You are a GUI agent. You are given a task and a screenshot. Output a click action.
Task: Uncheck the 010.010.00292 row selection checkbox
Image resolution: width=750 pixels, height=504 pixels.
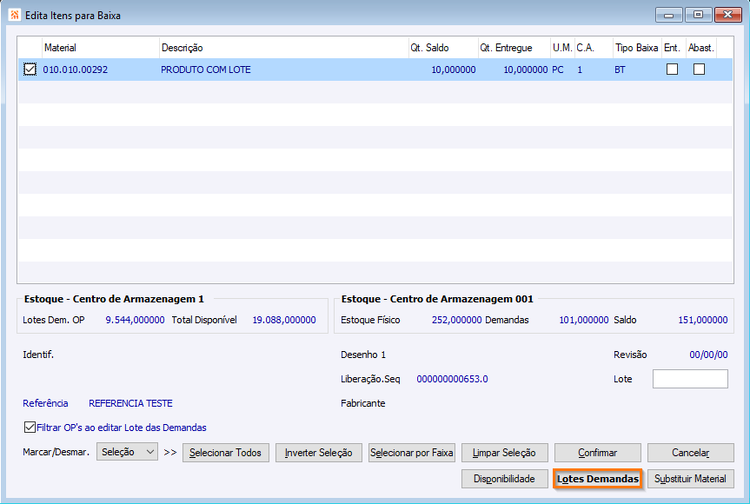[x=30, y=69]
